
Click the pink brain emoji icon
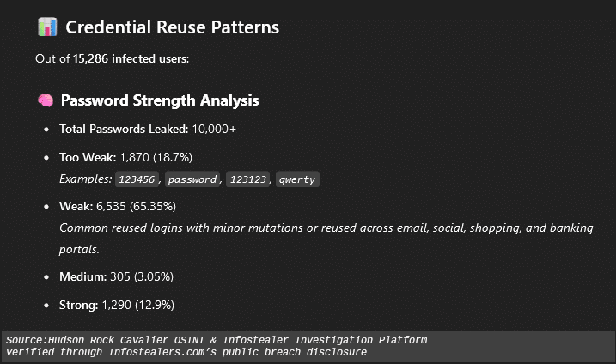point(46,101)
